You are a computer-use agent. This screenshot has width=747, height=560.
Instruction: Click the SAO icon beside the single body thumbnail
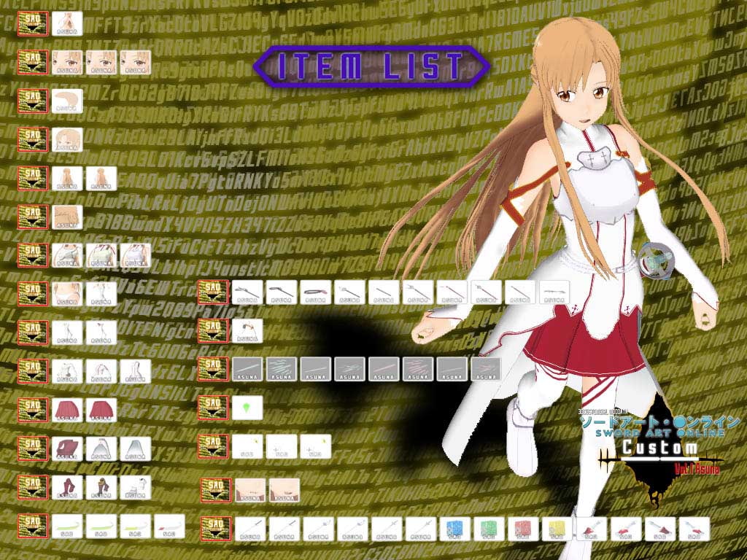coord(33,23)
